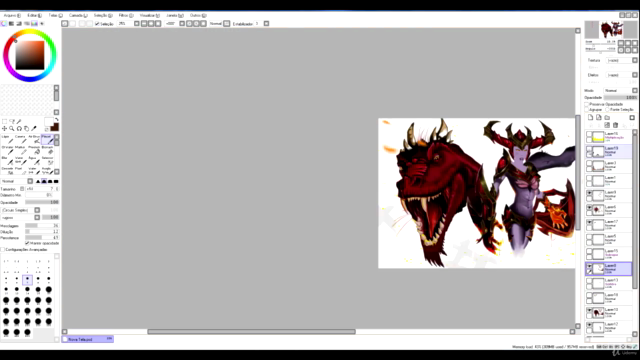Open the brush blending mode Normal dropdown
The width and height of the screenshot is (640, 360).
click(x=17, y=181)
